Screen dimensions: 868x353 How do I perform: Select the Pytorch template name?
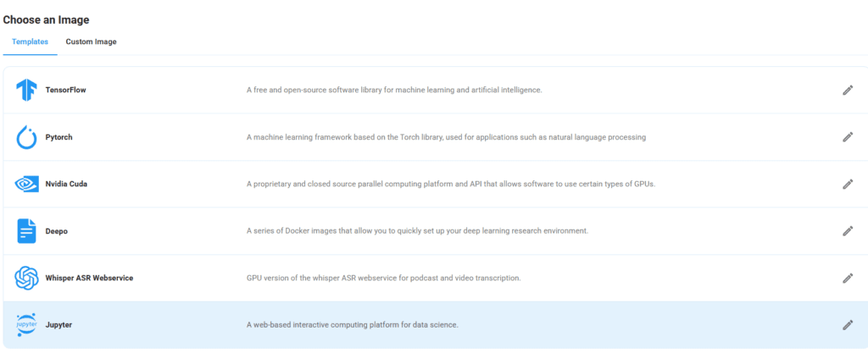(58, 137)
